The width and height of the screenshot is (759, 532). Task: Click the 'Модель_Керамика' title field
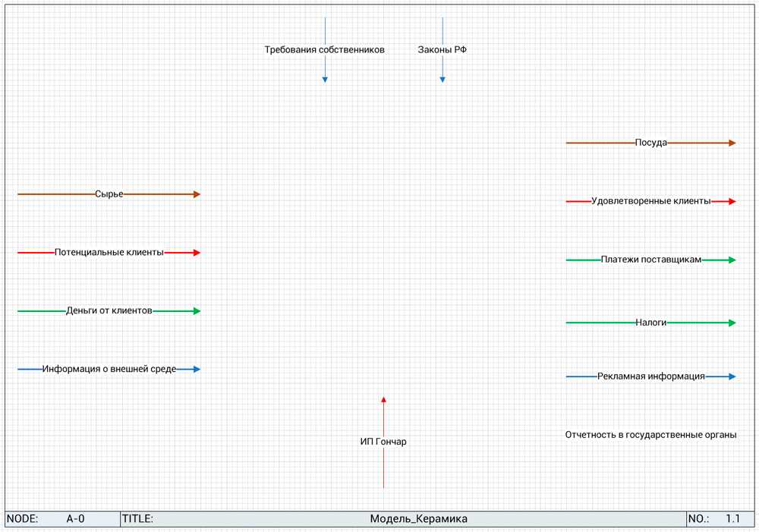(418, 519)
